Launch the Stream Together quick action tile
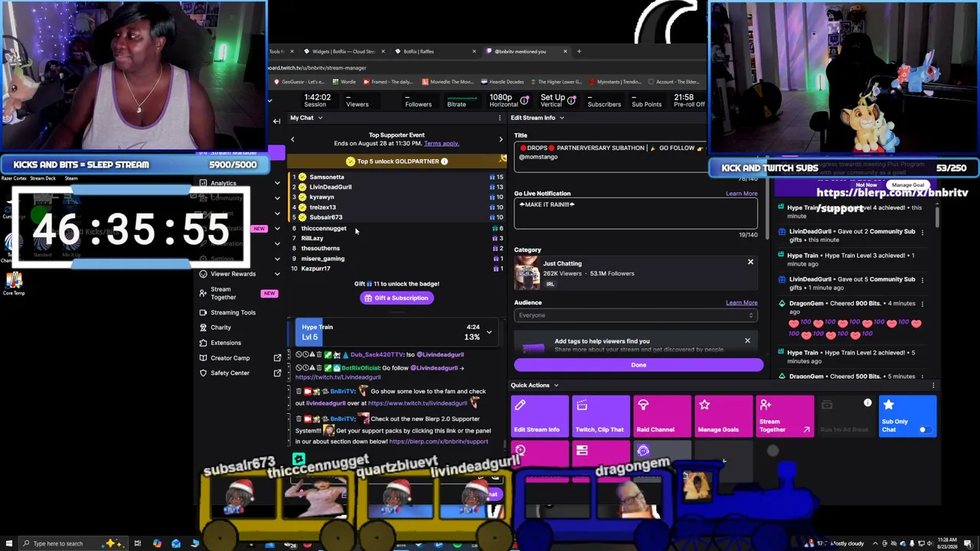This screenshot has height=551, width=980. [784, 416]
